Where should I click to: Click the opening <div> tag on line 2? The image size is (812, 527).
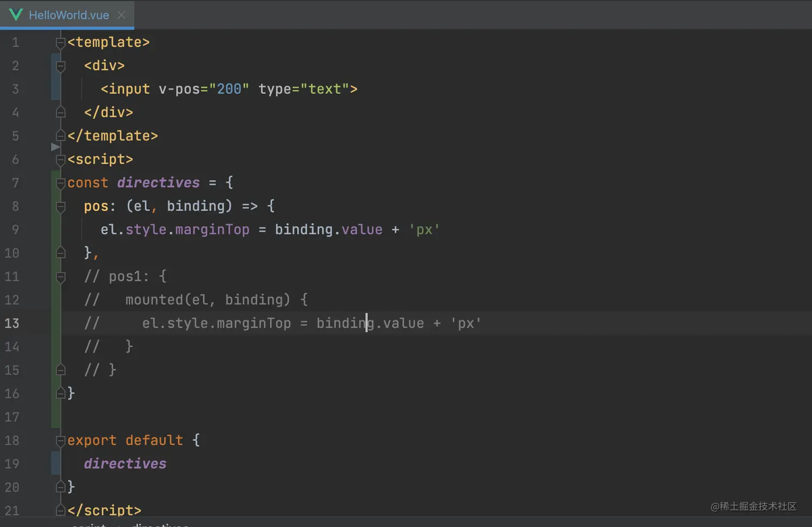(104, 65)
